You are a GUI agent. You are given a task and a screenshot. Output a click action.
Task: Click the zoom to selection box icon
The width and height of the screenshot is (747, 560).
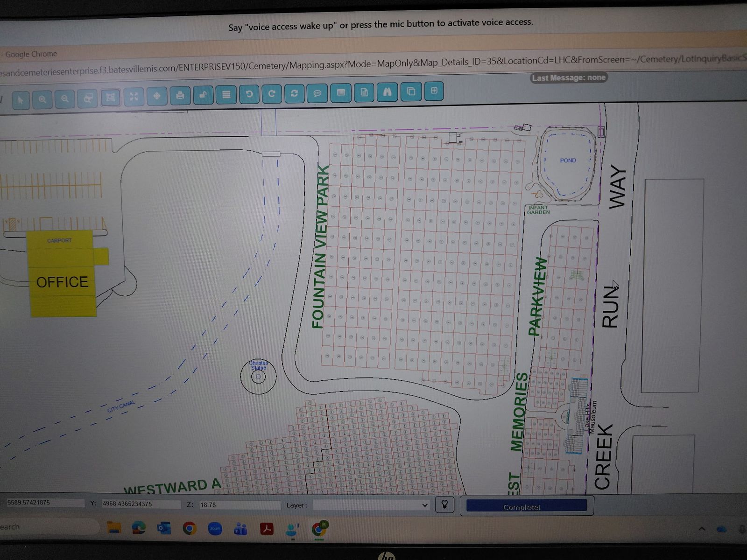click(111, 97)
